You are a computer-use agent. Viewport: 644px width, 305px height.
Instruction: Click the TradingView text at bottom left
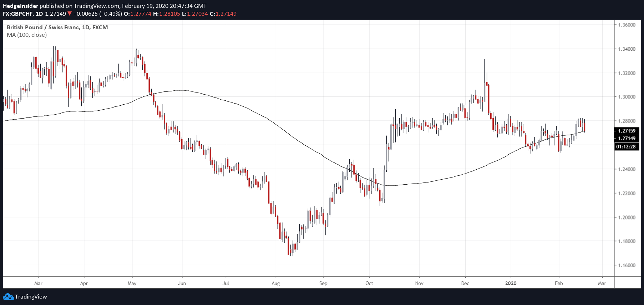point(31,297)
